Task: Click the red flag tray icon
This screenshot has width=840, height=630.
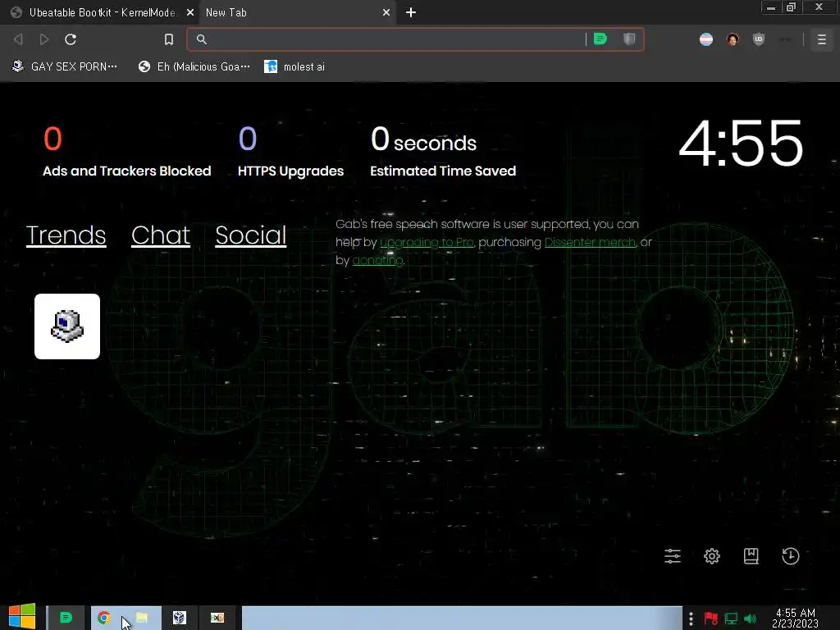Action: (x=711, y=619)
